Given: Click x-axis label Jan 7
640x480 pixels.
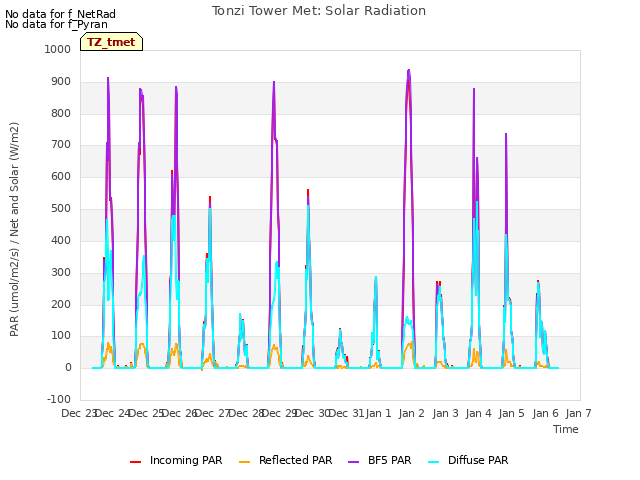Looking at the screenshot, I should pyautogui.click(x=578, y=413).
